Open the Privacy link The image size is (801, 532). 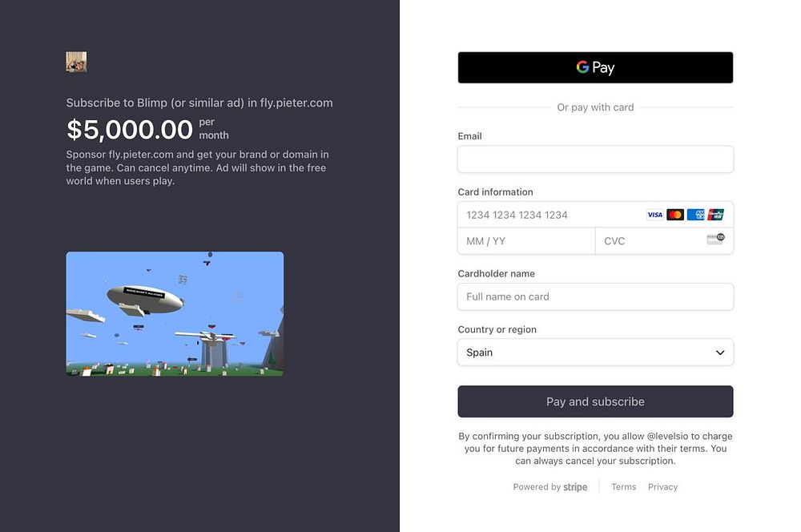pyautogui.click(x=662, y=487)
